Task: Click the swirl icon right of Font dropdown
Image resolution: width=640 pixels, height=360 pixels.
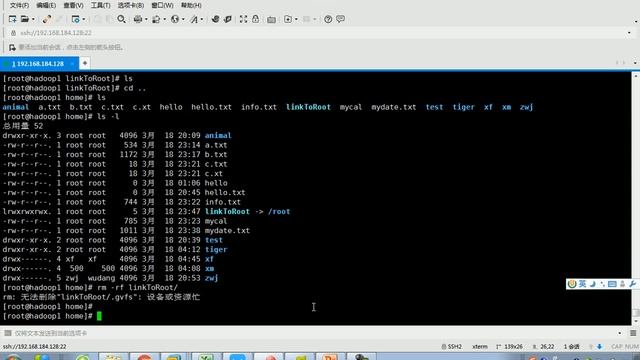Action: coord(215,19)
